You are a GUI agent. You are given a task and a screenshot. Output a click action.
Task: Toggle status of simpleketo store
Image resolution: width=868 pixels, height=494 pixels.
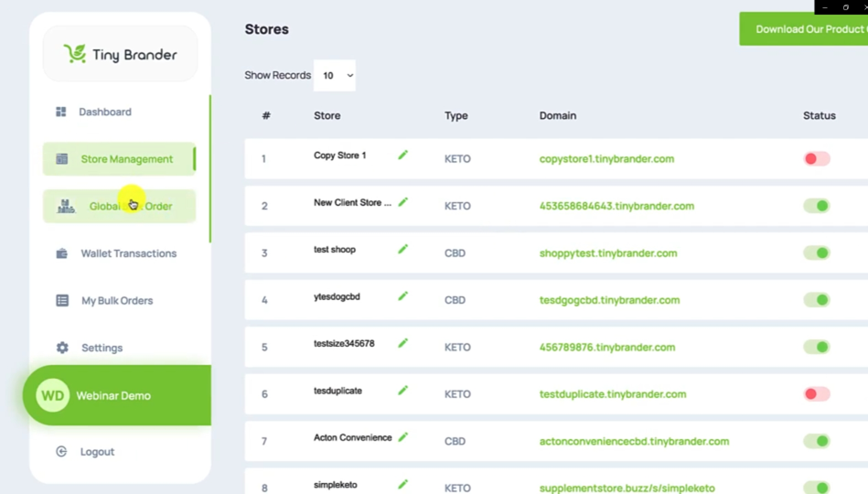[x=817, y=488]
